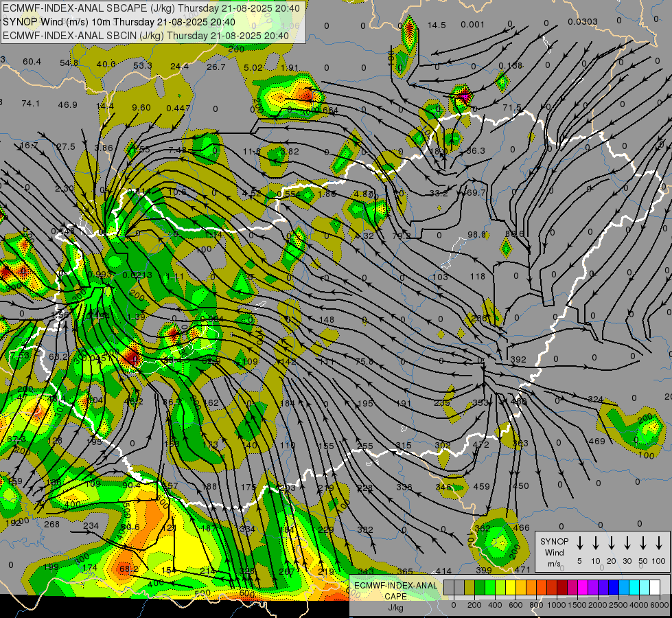672x618 pixels.
Task: Click the 100 m/s wind arrow in legend
Action: click(659, 543)
